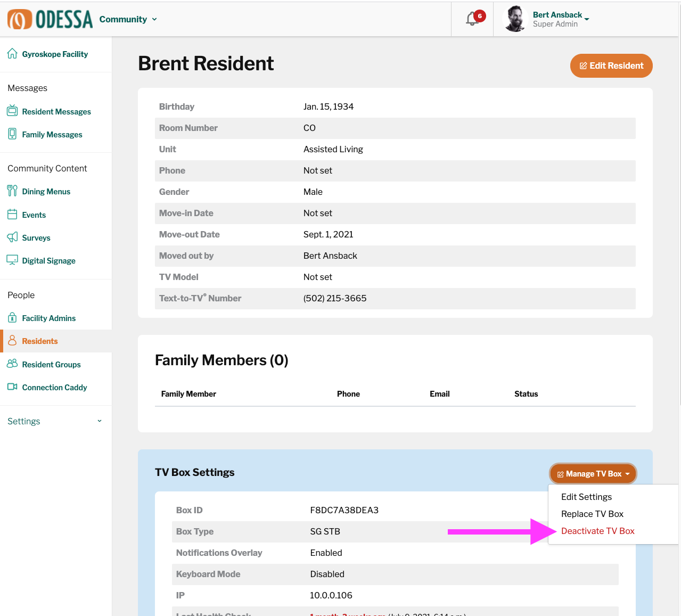Click the Move-out Date value Sept. 1, 2021
Screen dimensions: 681x616
click(x=329, y=234)
